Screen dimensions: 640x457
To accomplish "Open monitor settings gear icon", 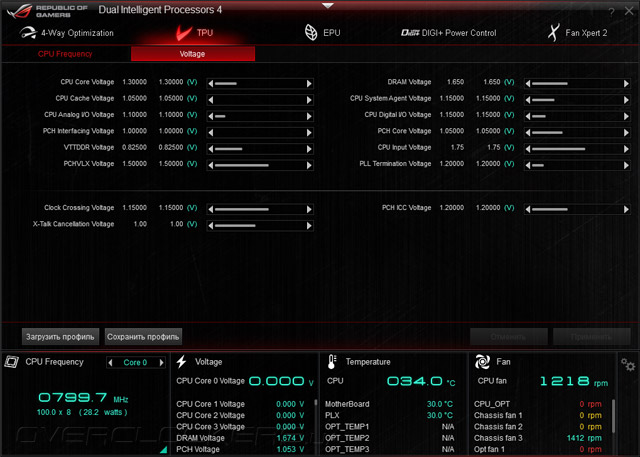I will tap(628, 364).
